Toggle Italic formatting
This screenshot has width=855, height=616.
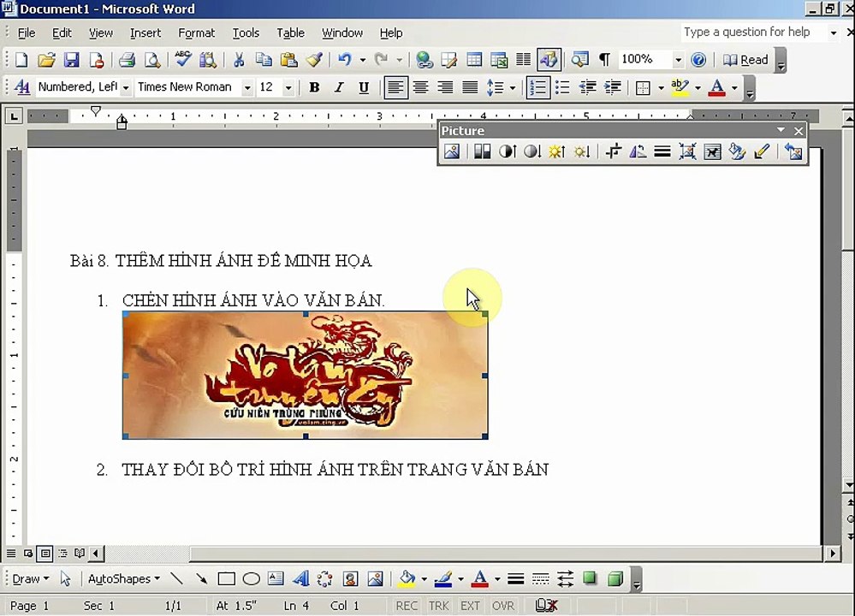coord(339,87)
